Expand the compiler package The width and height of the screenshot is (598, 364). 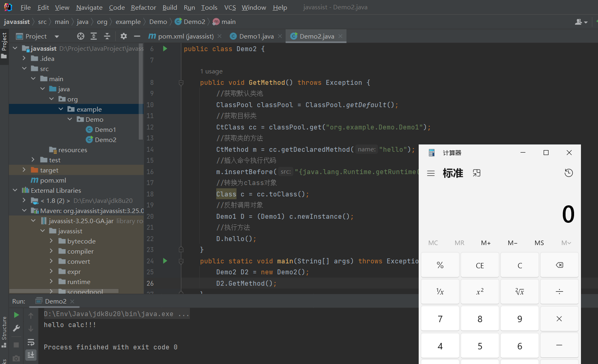click(52, 251)
